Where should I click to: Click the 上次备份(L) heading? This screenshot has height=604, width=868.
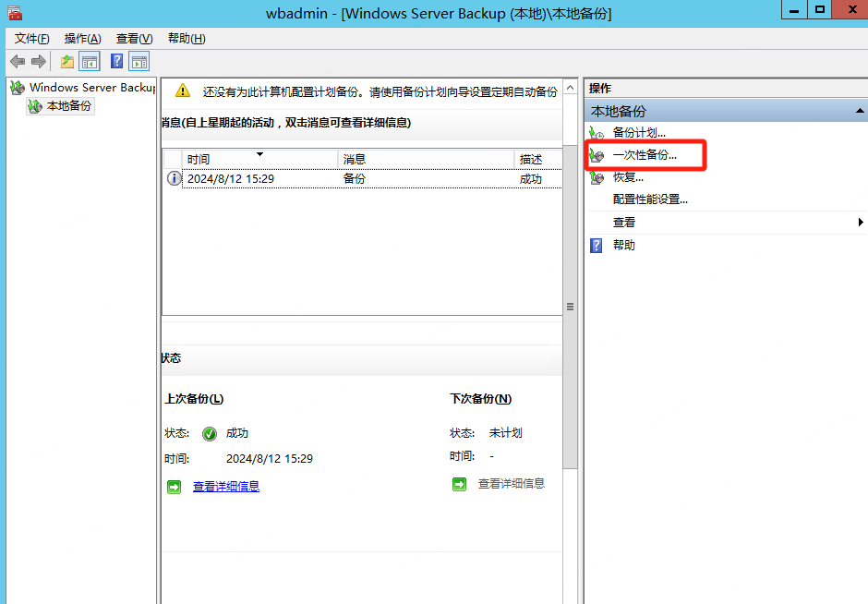click(x=194, y=399)
